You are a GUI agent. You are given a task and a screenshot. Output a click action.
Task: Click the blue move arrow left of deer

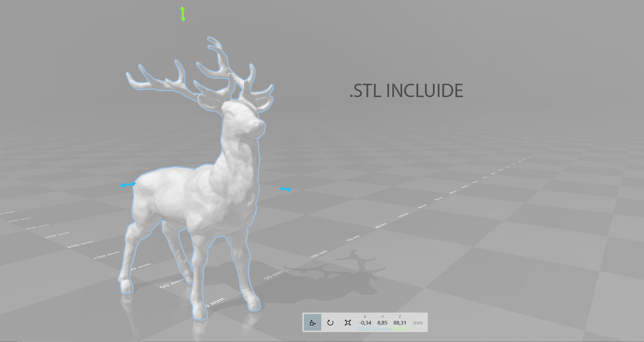click(128, 185)
